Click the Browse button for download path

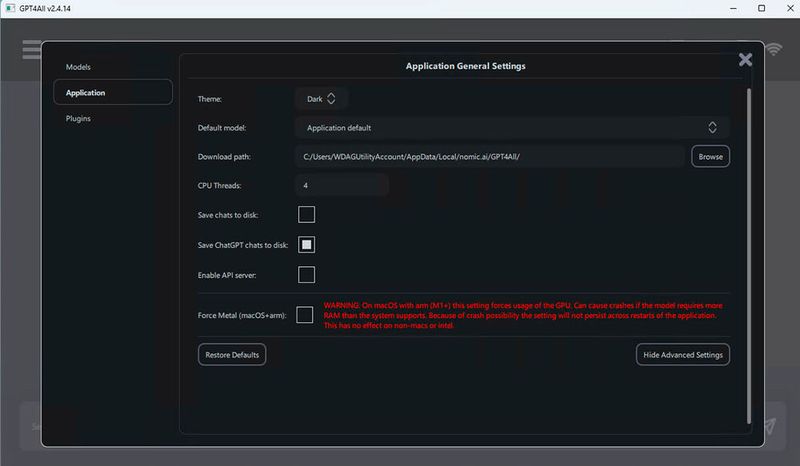(710, 157)
